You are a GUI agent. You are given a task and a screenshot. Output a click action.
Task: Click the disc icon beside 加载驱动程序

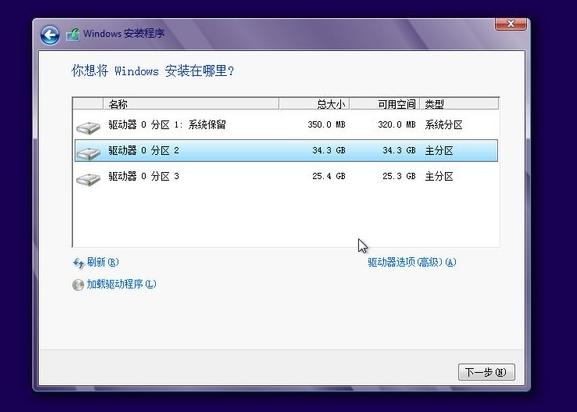point(78,285)
